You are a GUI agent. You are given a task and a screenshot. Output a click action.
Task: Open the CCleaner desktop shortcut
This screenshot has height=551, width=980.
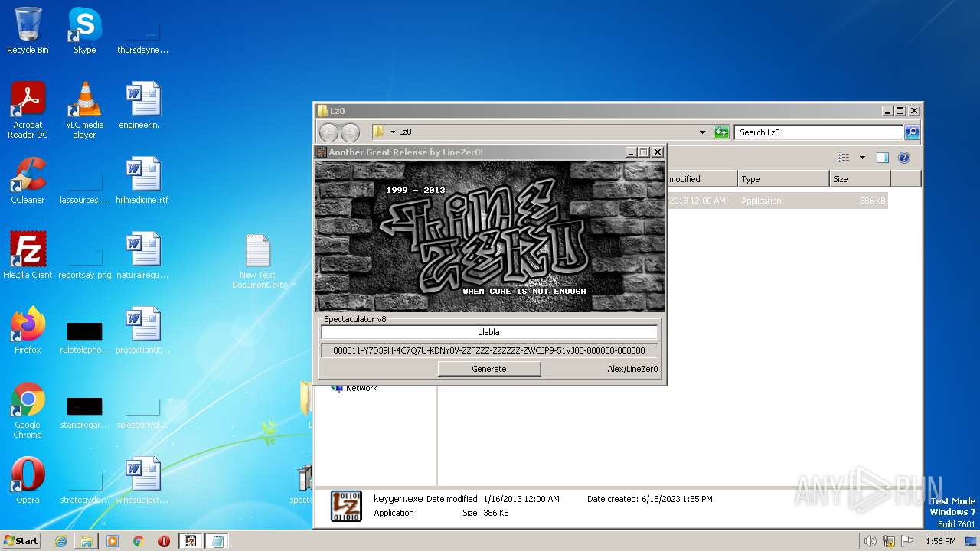click(x=28, y=181)
